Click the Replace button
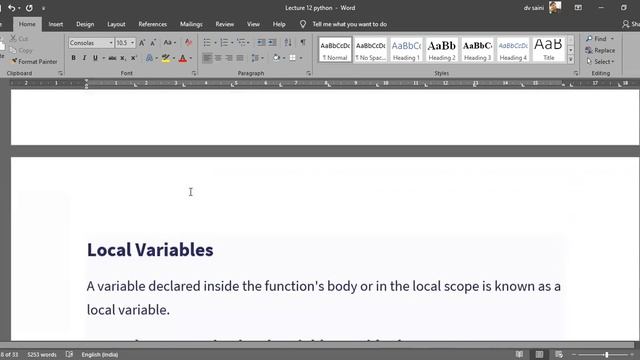 600,50
